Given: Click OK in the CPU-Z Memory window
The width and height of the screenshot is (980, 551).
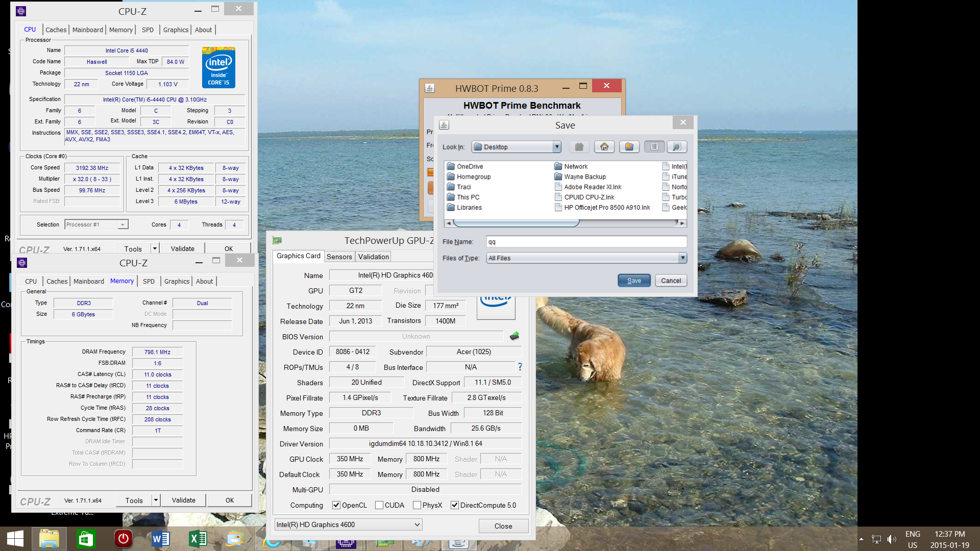Looking at the screenshot, I should (x=230, y=500).
